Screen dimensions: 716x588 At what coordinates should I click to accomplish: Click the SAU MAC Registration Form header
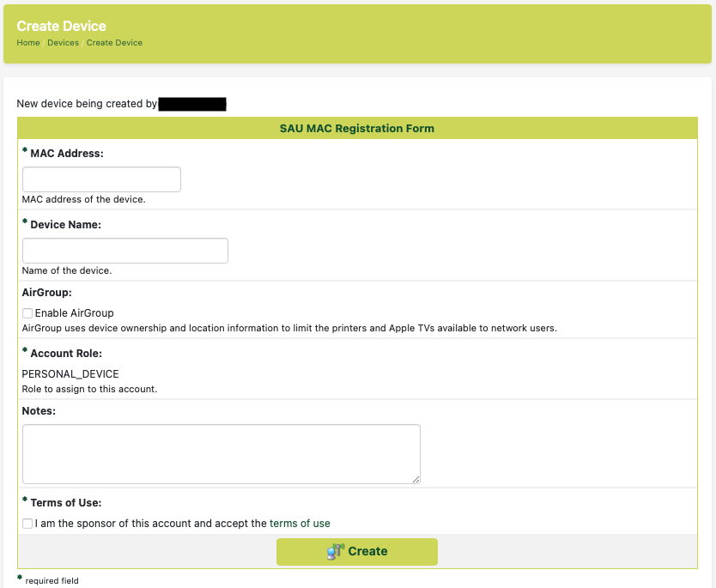pos(357,129)
